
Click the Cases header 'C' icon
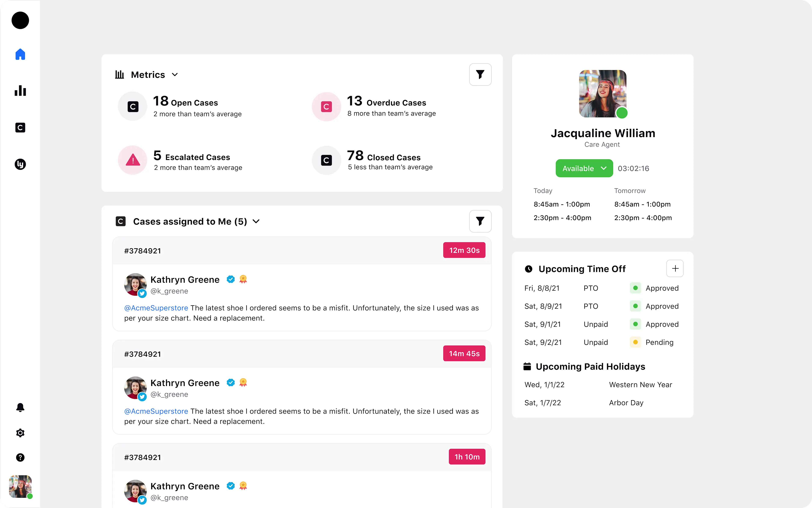121,221
